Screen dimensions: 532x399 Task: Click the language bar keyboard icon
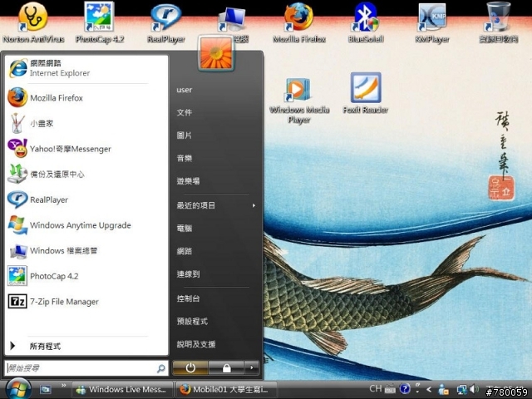[390, 389]
